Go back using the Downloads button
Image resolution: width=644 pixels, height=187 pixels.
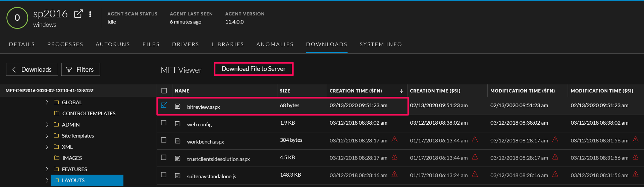pyautogui.click(x=32, y=69)
